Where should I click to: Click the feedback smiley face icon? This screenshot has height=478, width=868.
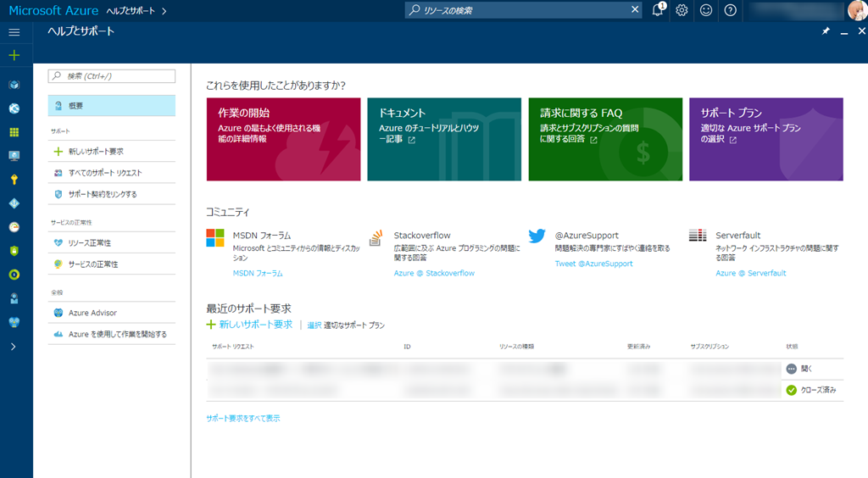[x=706, y=10]
